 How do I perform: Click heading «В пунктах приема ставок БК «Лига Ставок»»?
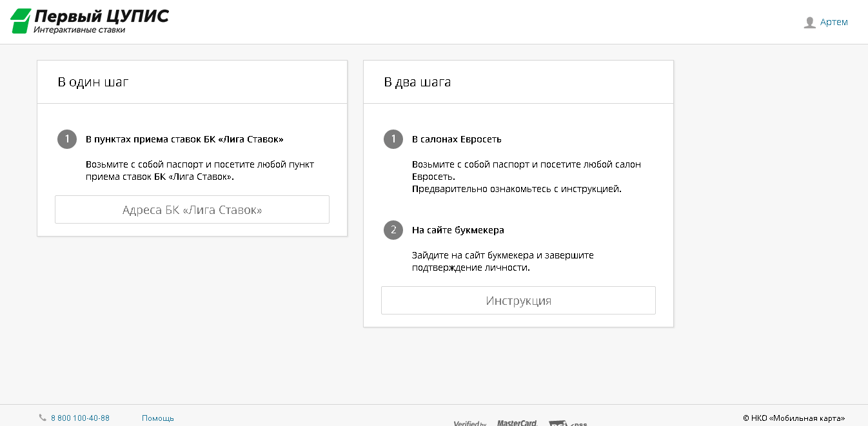(184, 139)
